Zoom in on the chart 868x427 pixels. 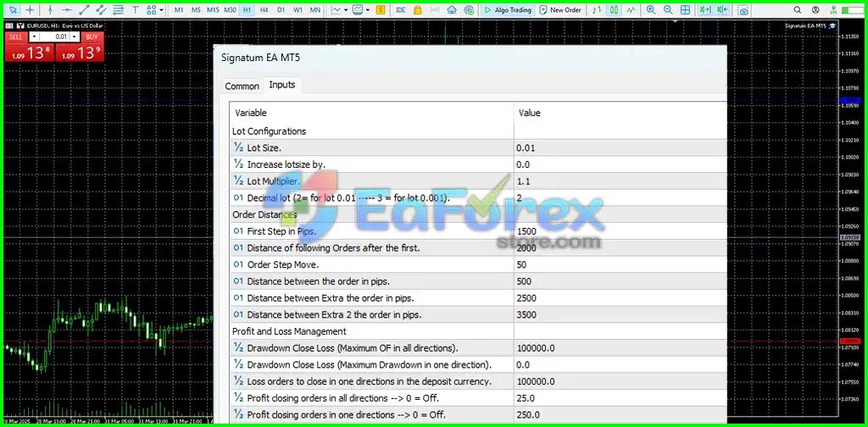651,10
